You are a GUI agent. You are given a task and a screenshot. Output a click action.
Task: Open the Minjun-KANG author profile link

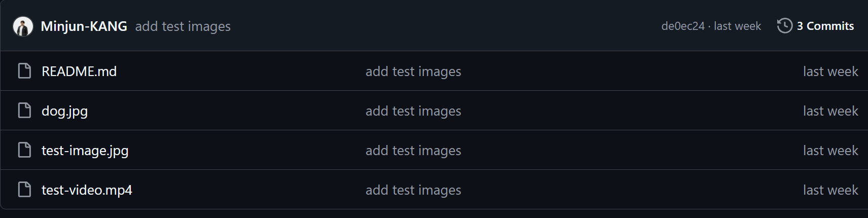84,26
